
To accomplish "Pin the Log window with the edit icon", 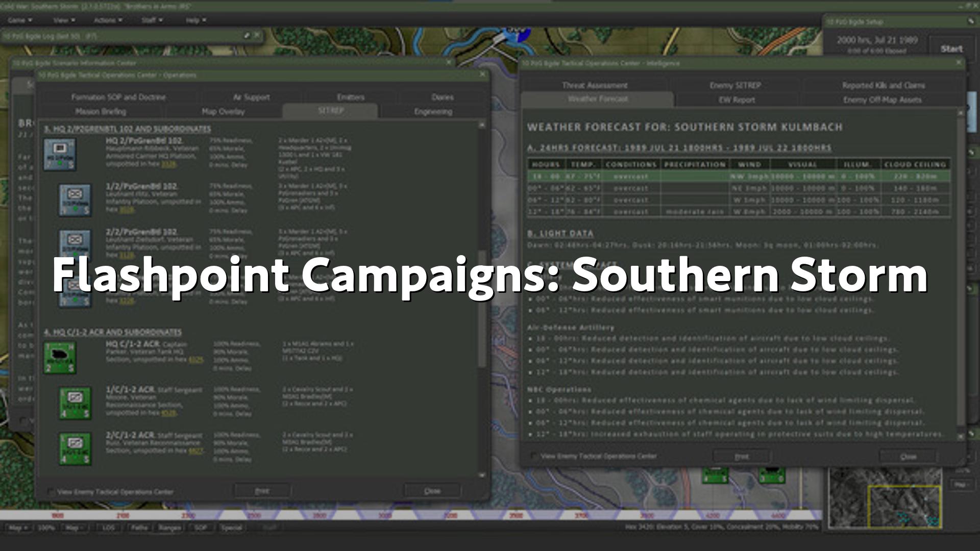I will point(247,36).
